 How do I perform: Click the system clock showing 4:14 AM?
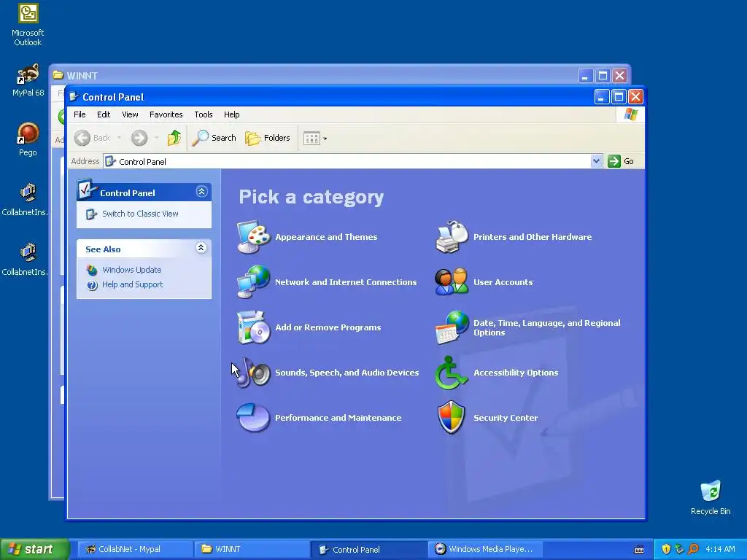pos(720,550)
